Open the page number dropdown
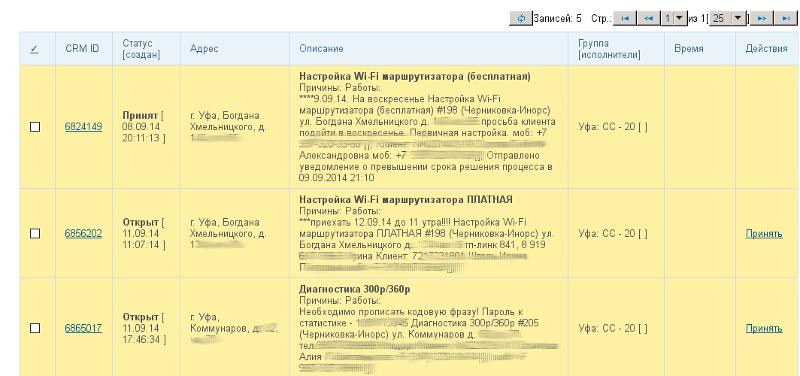The height and width of the screenshot is (376, 800). coord(674,18)
